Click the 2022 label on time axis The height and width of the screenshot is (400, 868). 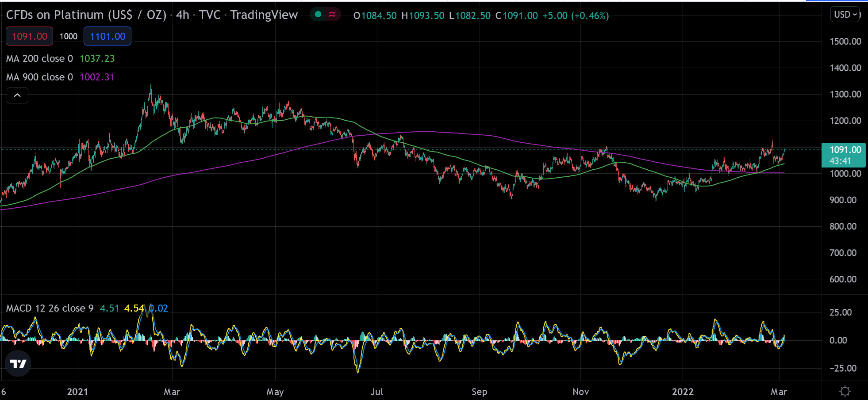[683, 392]
